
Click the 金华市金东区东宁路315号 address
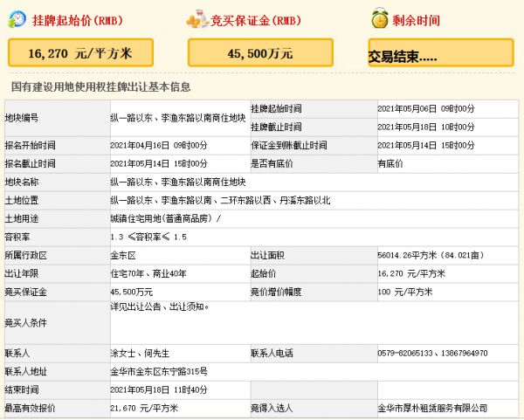point(159,372)
